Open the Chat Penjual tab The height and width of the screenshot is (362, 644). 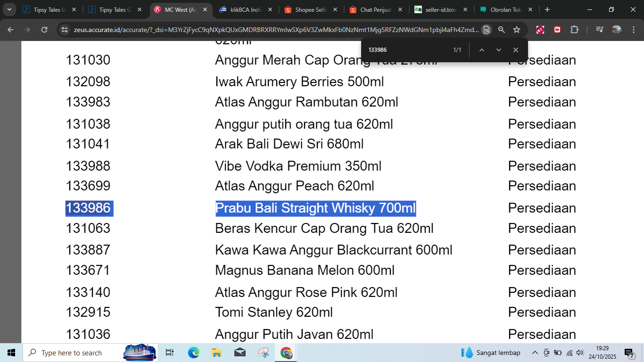[375, 9]
